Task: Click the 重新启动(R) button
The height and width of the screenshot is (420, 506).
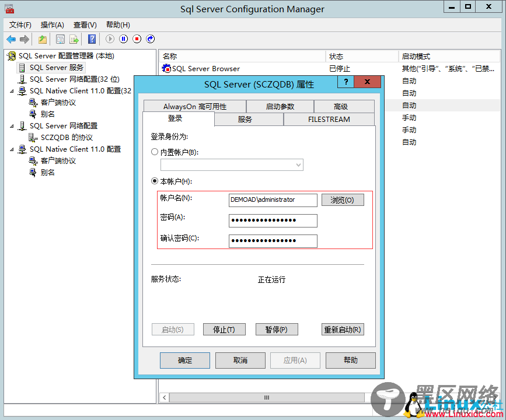Action: coord(343,330)
